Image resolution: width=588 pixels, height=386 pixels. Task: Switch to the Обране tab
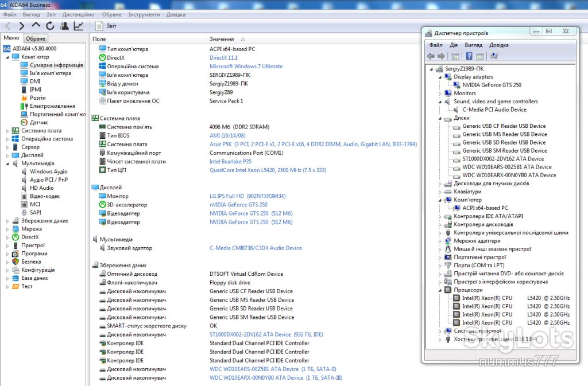coord(36,38)
